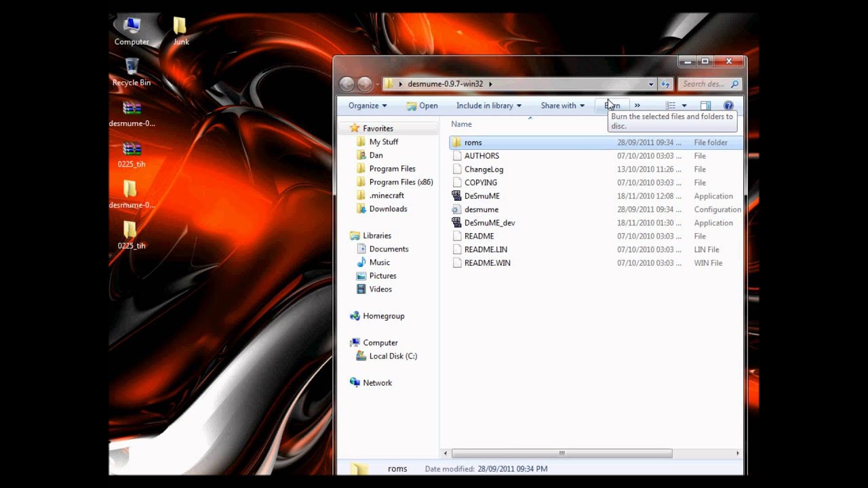
Task: Click the horizontal scrollbar thumb
Action: click(x=561, y=453)
